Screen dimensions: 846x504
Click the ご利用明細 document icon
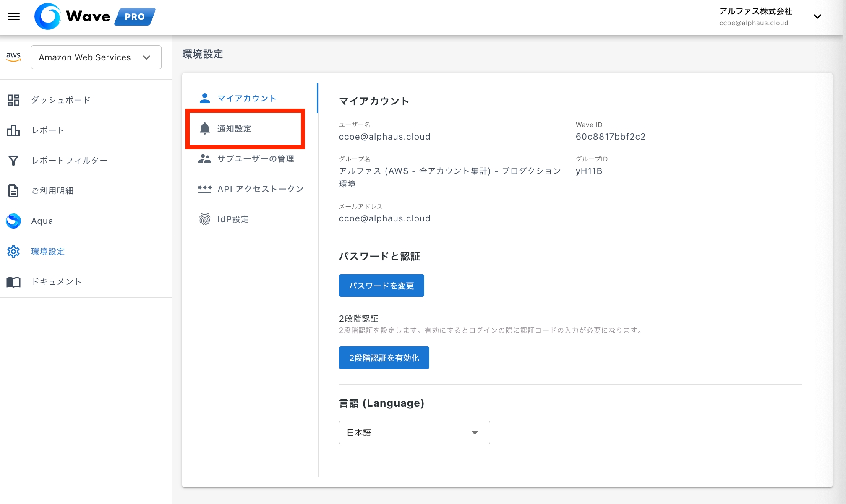[13, 191]
